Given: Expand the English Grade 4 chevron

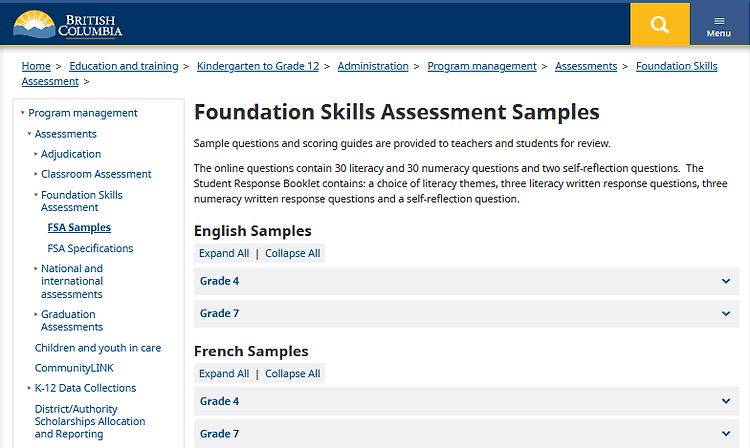Looking at the screenshot, I should [x=726, y=281].
